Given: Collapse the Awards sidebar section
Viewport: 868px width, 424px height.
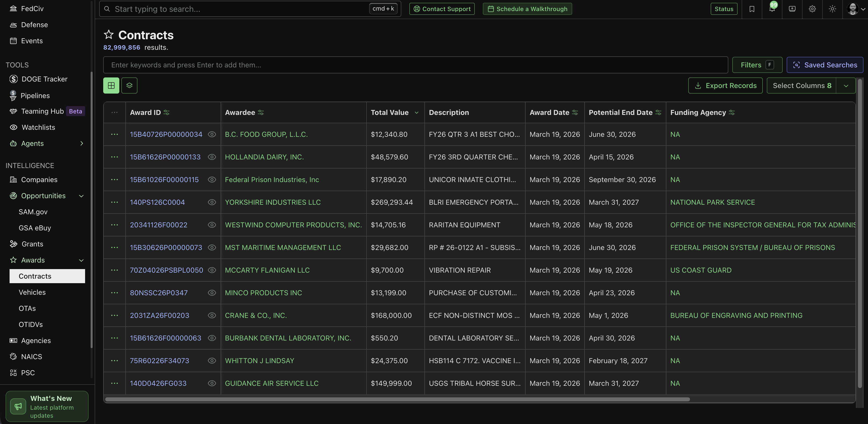Looking at the screenshot, I should tap(81, 260).
